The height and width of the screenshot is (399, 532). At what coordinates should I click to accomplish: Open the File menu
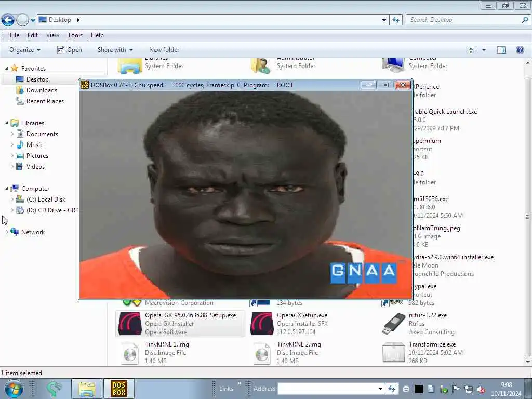coord(14,35)
